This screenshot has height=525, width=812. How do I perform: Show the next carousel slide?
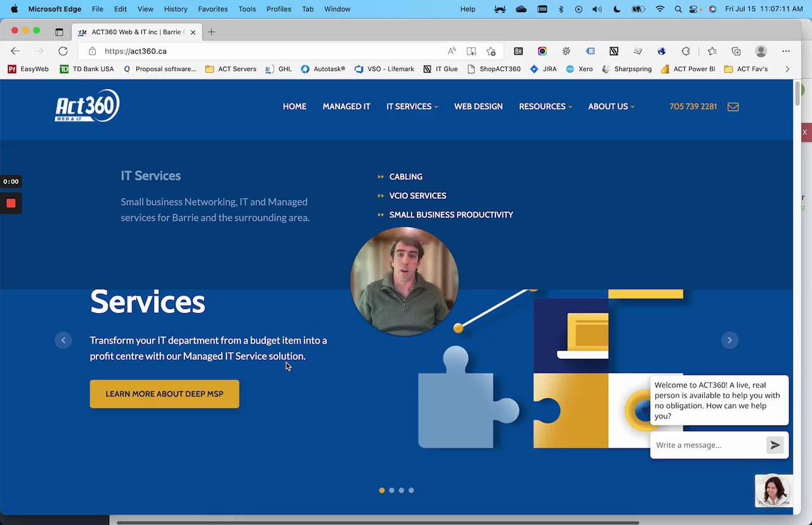click(730, 340)
